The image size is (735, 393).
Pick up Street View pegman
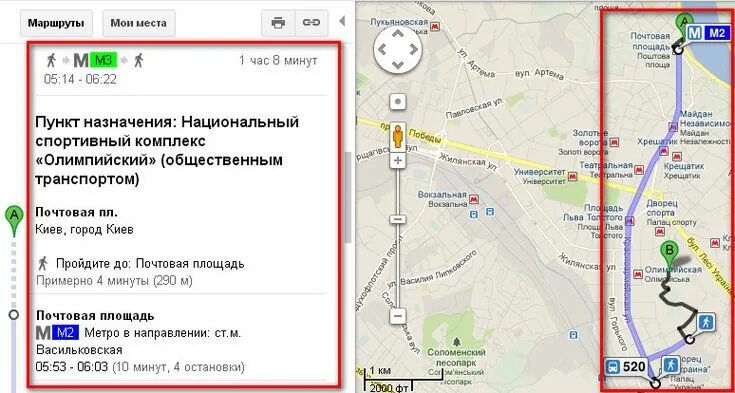(x=398, y=136)
